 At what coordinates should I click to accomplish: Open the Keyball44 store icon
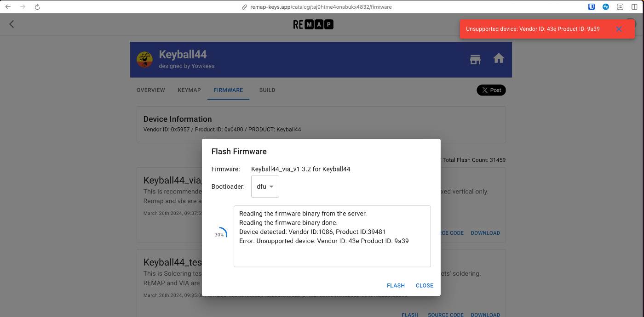(x=475, y=59)
